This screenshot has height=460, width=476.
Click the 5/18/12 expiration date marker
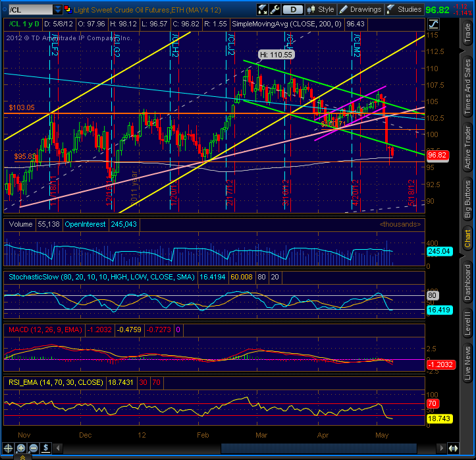pos(411,192)
